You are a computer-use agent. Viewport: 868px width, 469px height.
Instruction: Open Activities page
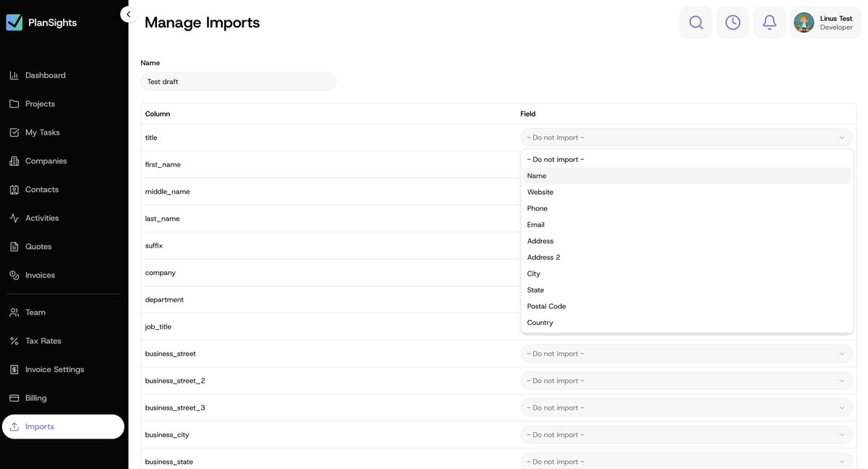pyautogui.click(x=63, y=218)
